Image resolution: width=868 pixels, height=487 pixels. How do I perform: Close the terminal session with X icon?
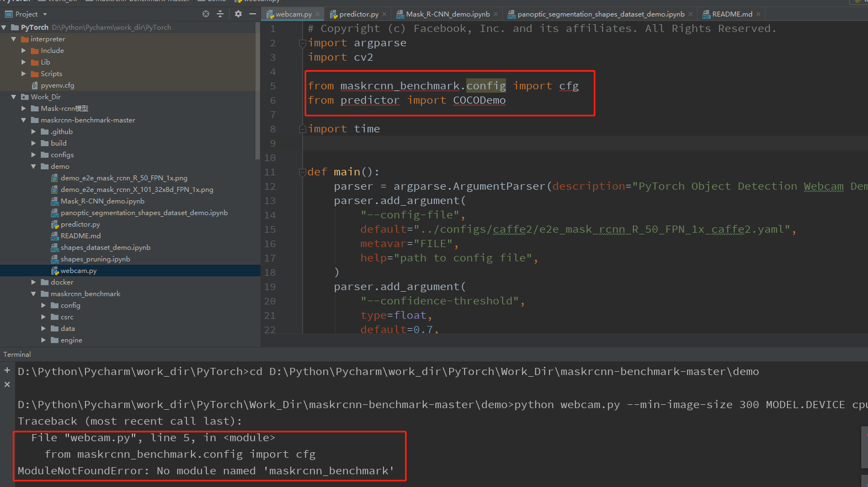(7, 384)
